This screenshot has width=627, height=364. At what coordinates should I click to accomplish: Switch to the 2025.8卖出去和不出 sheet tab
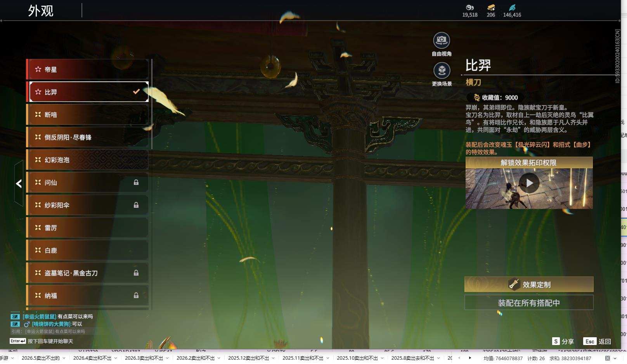[x=412, y=358]
